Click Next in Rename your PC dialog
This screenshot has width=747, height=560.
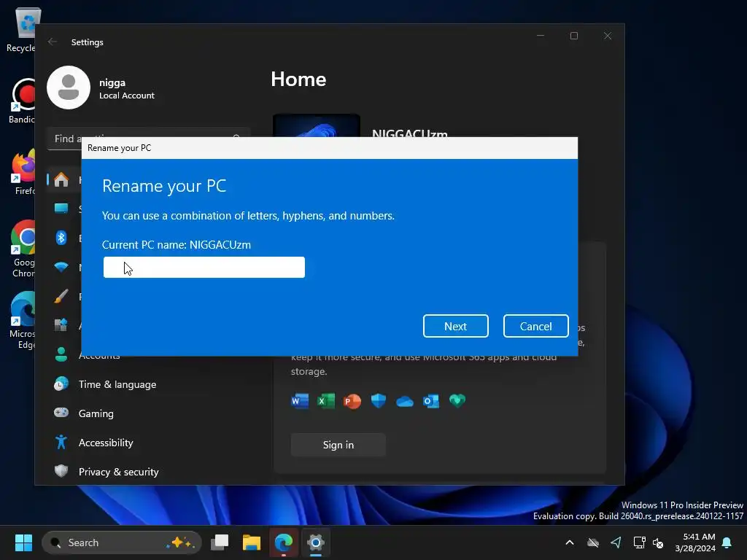tap(455, 326)
